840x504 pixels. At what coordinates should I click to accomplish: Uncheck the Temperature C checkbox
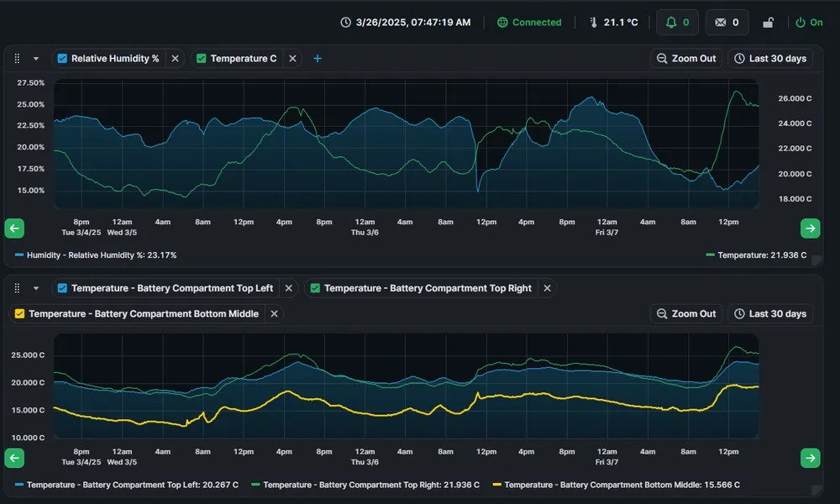click(x=202, y=59)
